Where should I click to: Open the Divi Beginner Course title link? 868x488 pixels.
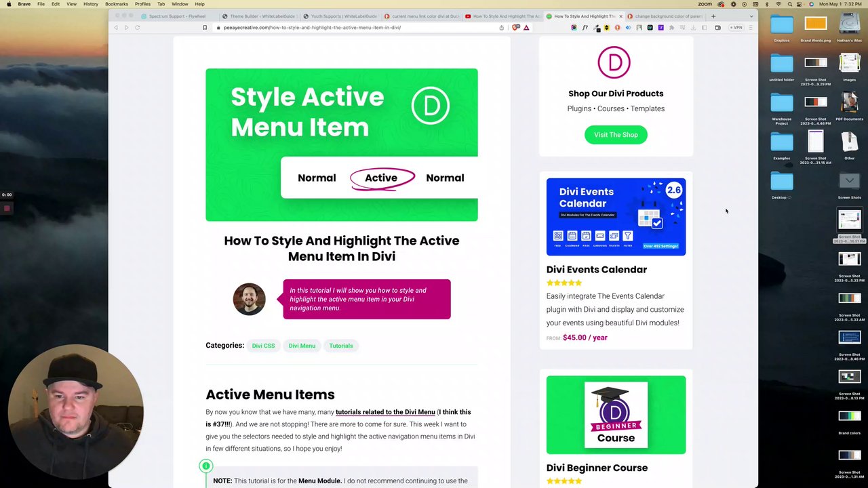point(597,468)
